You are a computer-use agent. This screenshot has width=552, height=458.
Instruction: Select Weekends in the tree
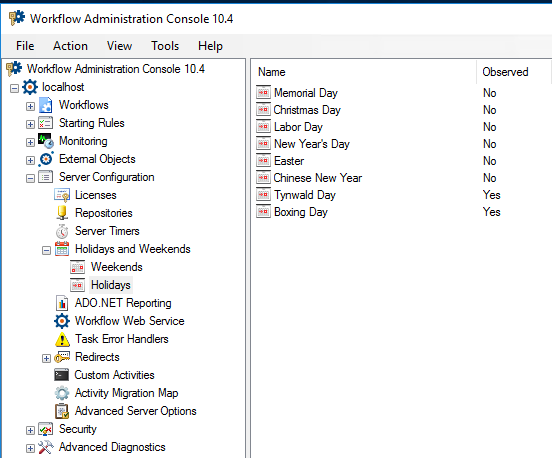coord(117,267)
